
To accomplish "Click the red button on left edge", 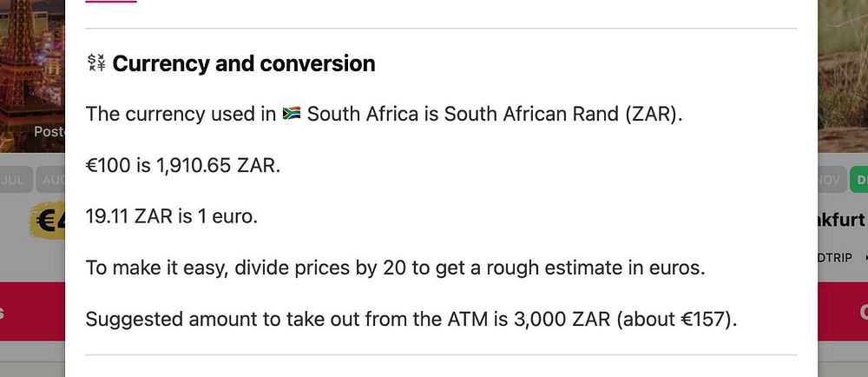I will pos(32,312).
